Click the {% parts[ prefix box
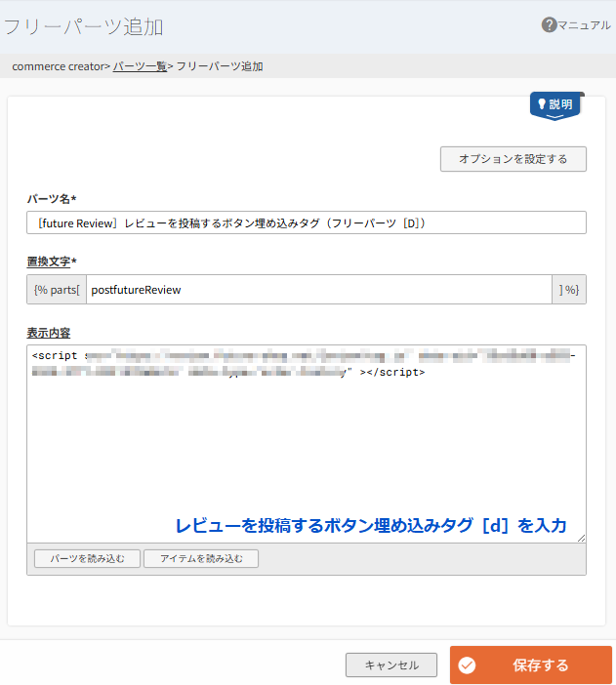This screenshot has height=685, width=616. point(57,290)
